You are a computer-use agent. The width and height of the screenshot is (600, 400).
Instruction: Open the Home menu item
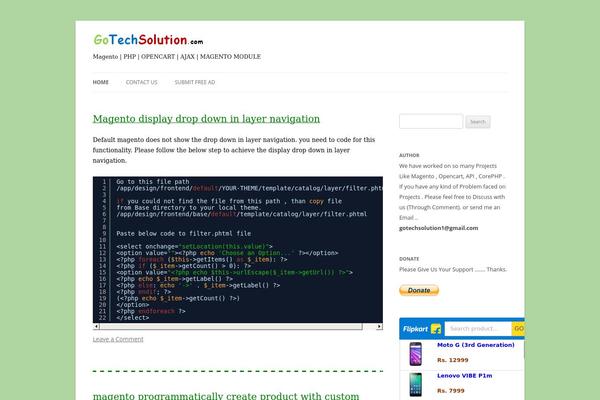click(101, 82)
